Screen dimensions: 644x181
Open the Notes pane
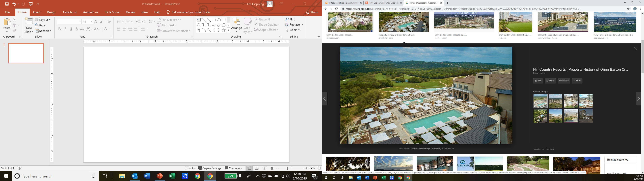tap(190, 168)
